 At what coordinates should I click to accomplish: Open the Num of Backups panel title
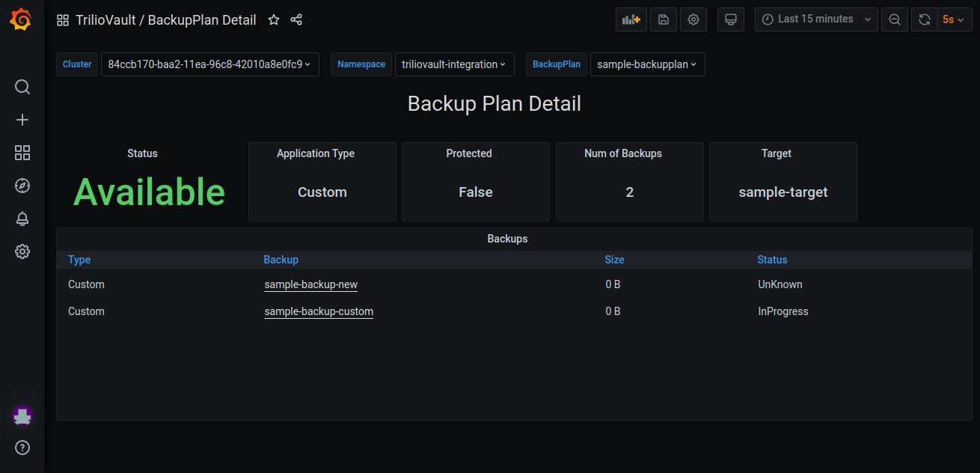coord(623,153)
